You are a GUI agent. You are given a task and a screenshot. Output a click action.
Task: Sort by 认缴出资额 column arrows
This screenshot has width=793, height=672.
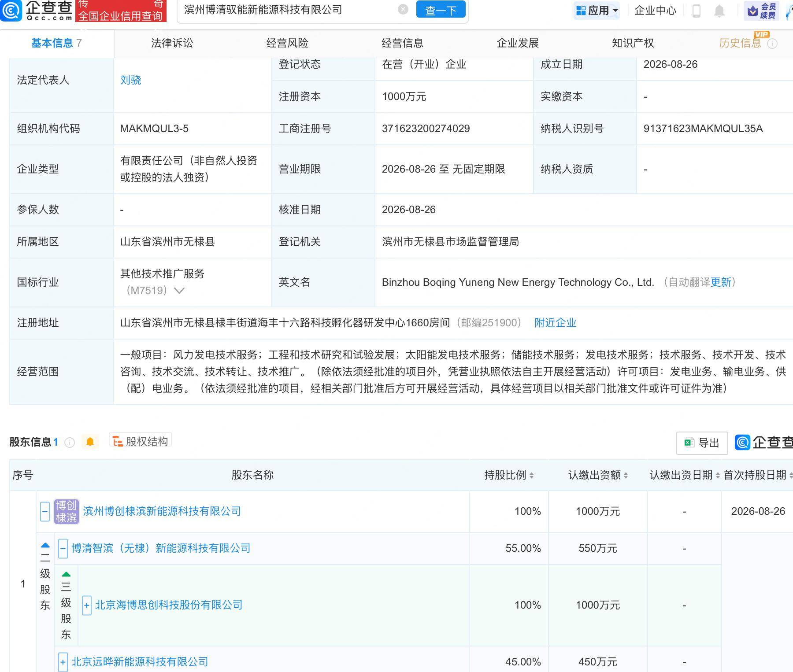click(626, 475)
